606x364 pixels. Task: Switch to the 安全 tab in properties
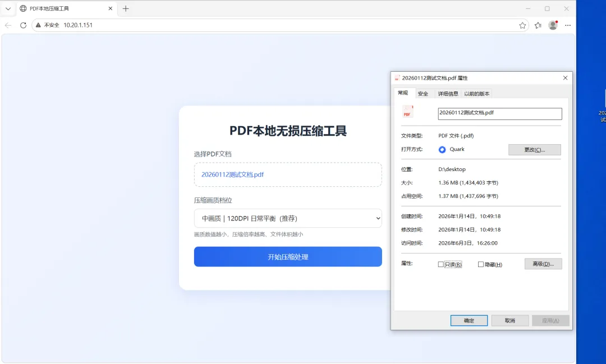tap(423, 94)
